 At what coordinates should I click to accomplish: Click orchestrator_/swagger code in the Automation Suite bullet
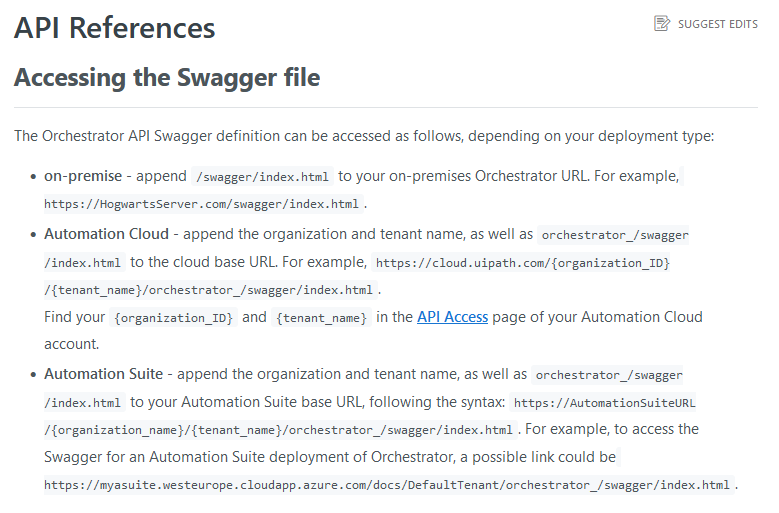click(x=609, y=375)
